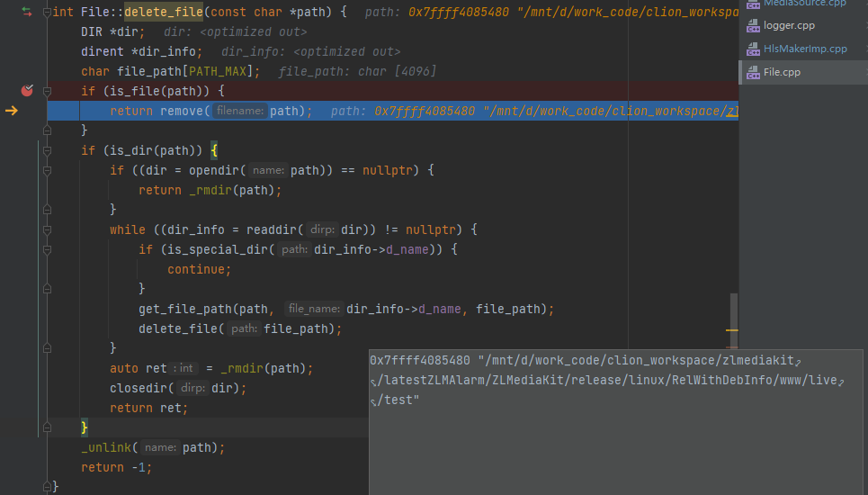Click the delete_file function name

(x=164, y=13)
